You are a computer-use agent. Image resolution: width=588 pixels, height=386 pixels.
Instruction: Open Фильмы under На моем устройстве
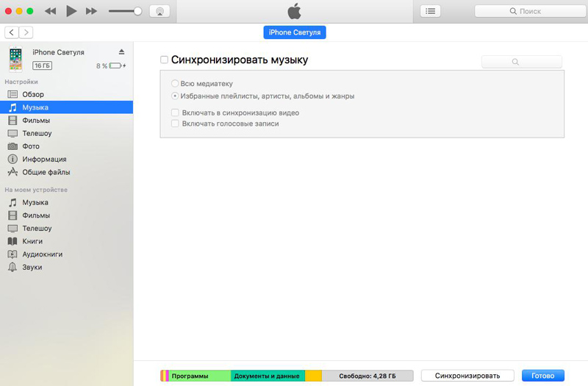click(x=66, y=215)
